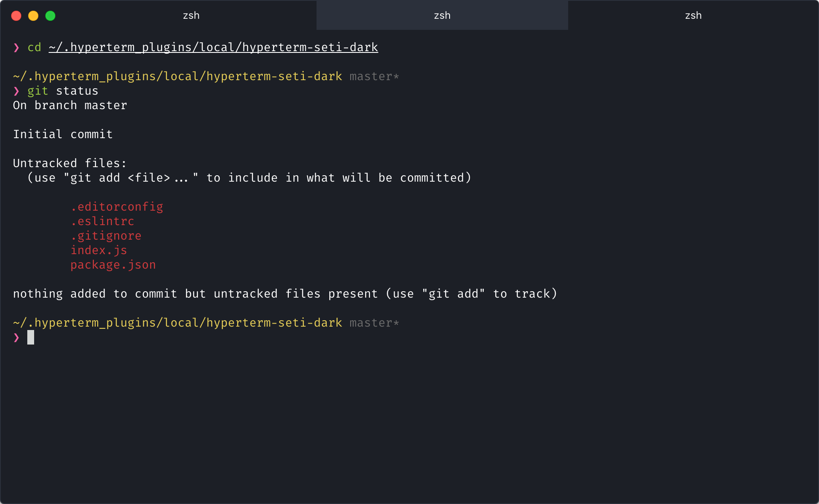
Task: Click the .editorconfig untracked file name
Action: 116,207
